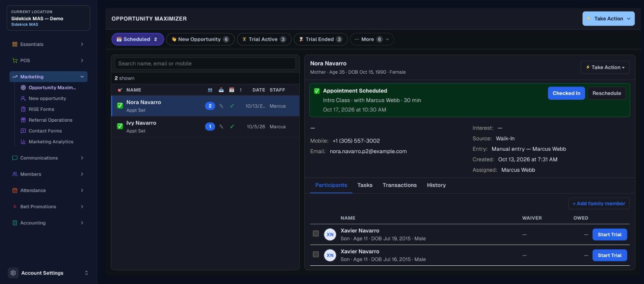The height and width of the screenshot is (284, 644).
Task: Click the Belt Promotions chevrons icon
Action: (15, 207)
